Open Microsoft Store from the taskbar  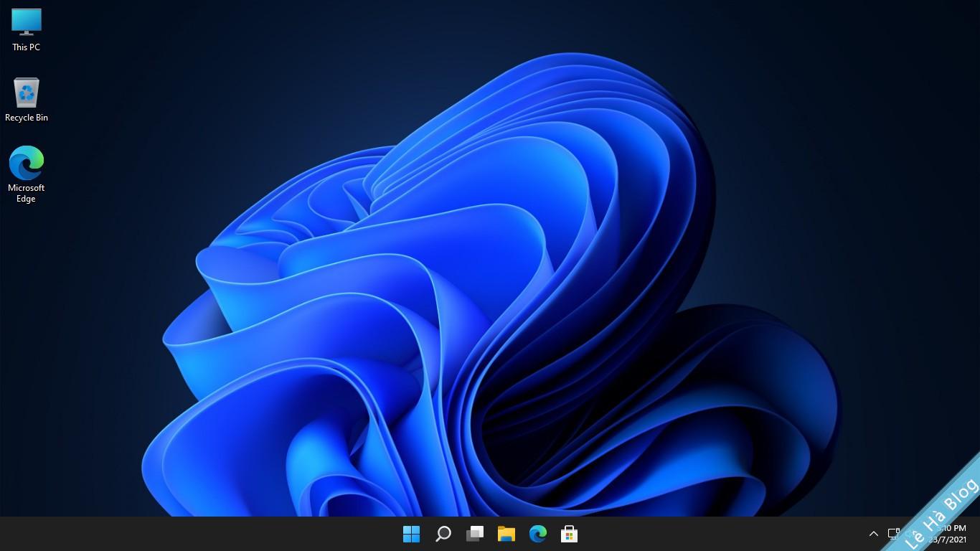pos(570,534)
